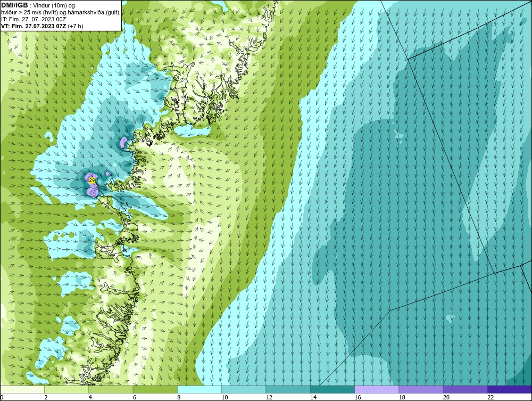Viewport: 532px width, 401px height.
Task: Click legend scale label '22'
Action: (491, 397)
